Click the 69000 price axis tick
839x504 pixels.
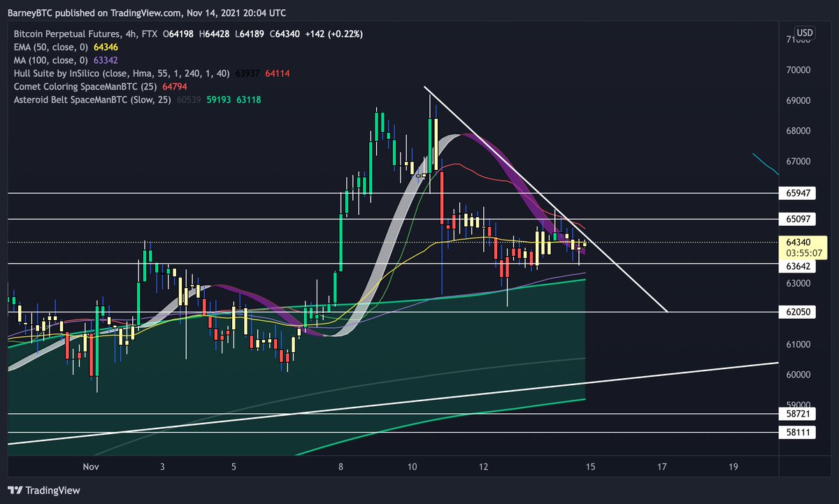point(798,101)
